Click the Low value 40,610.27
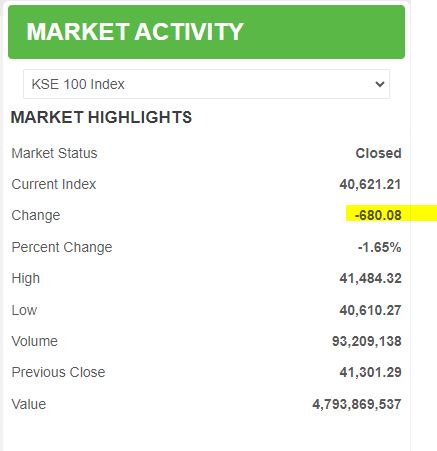 [370, 310]
